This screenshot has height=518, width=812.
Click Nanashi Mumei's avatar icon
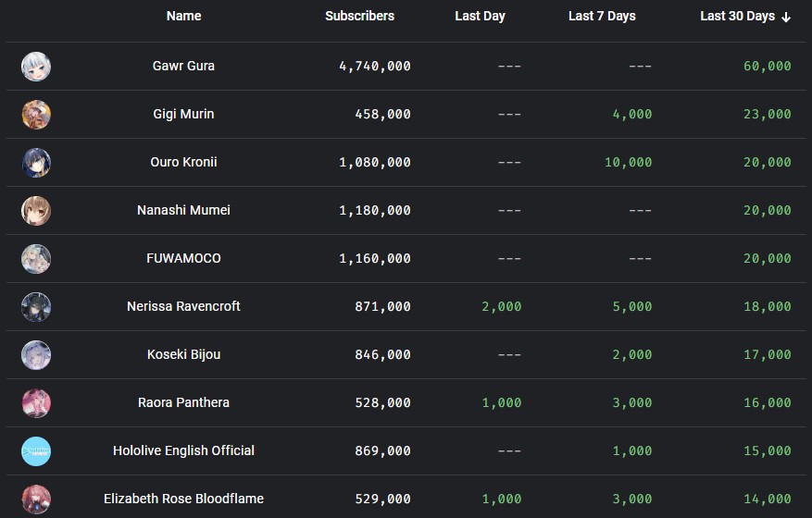click(x=36, y=211)
